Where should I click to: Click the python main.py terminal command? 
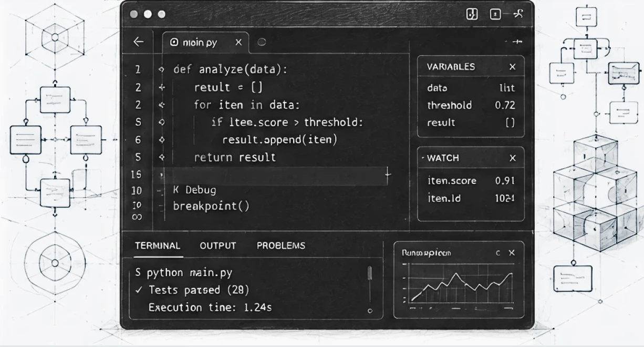coord(183,272)
